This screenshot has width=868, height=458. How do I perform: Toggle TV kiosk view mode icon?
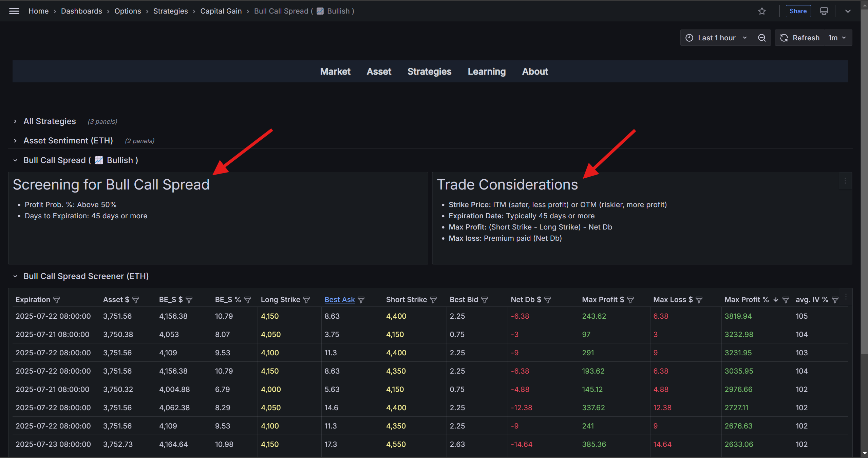(824, 11)
